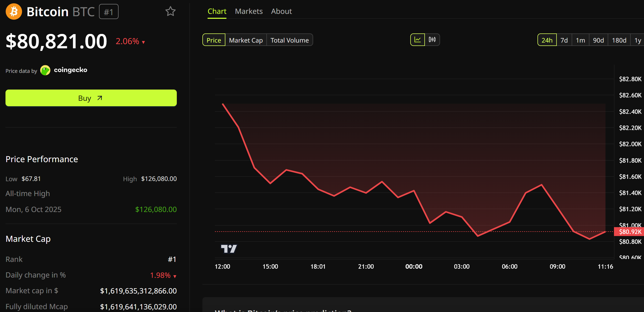Switch to line chart view icon
The width and height of the screenshot is (644, 312).
(418, 40)
